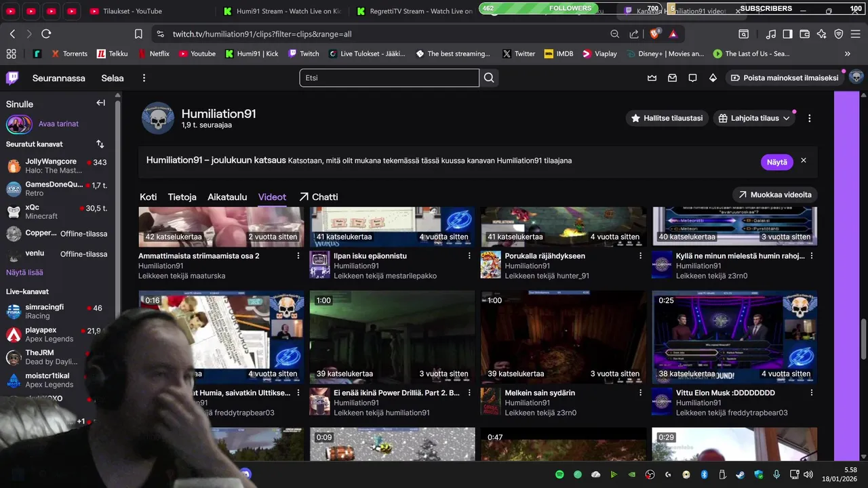Viewport: 868px width, 488px height.
Task: Open the volume speaker tray icon
Action: (808, 474)
